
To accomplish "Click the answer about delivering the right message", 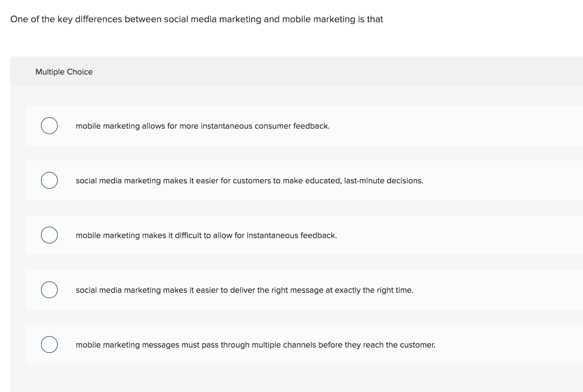I will point(245,290).
